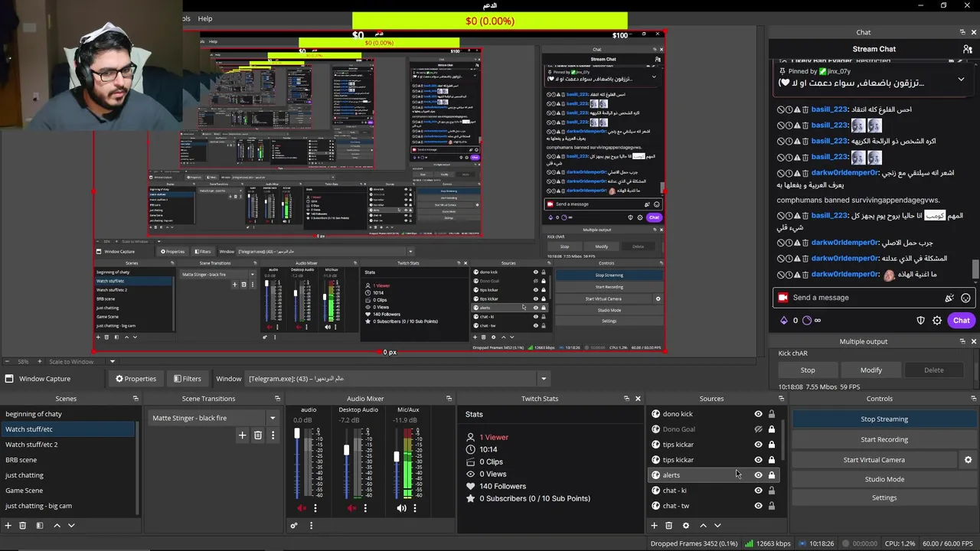The height and width of the screenshot is (551, 980).
Task: Open the Help menu
Action: [x=205, y=18]
